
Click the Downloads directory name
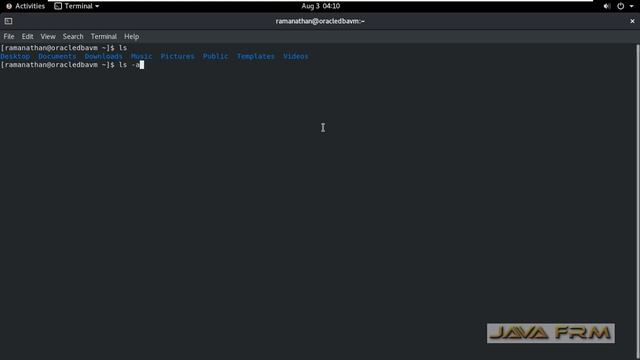pyautogui.click(x=103, y=56)
